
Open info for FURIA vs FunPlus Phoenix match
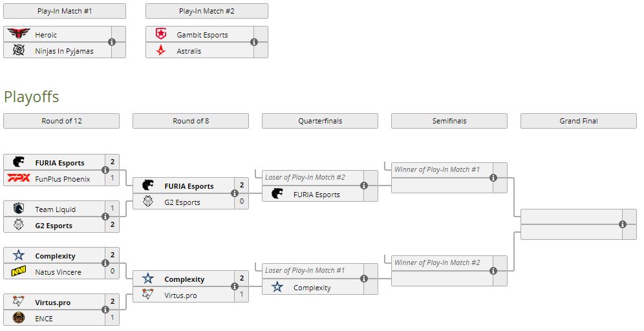coord(105,170)
